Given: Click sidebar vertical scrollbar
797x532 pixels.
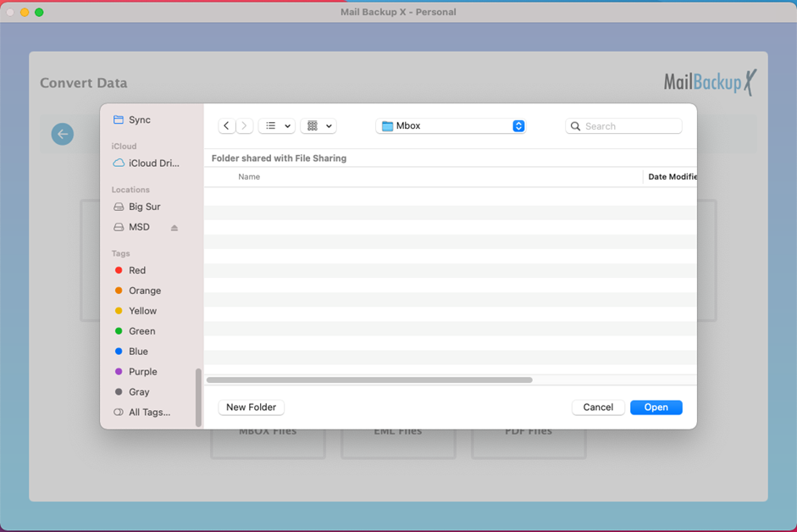Looking at the screenshot, I should [x=198, y=397].
